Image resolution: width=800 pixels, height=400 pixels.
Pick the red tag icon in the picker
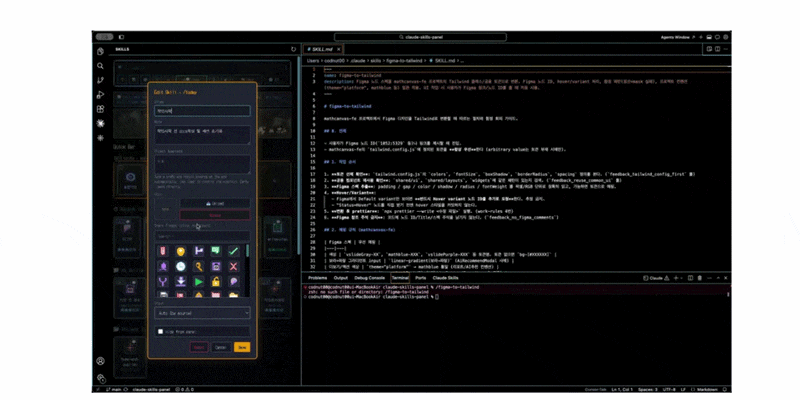[162, 251]
